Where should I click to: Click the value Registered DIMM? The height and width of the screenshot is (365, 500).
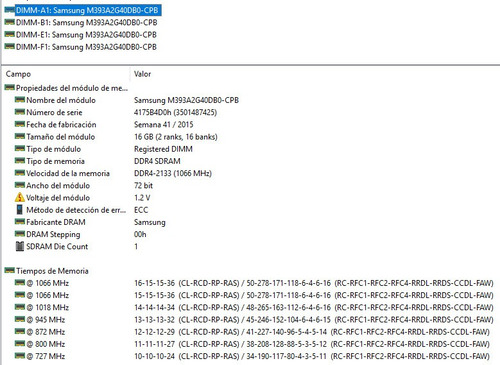tap(163, 149)
